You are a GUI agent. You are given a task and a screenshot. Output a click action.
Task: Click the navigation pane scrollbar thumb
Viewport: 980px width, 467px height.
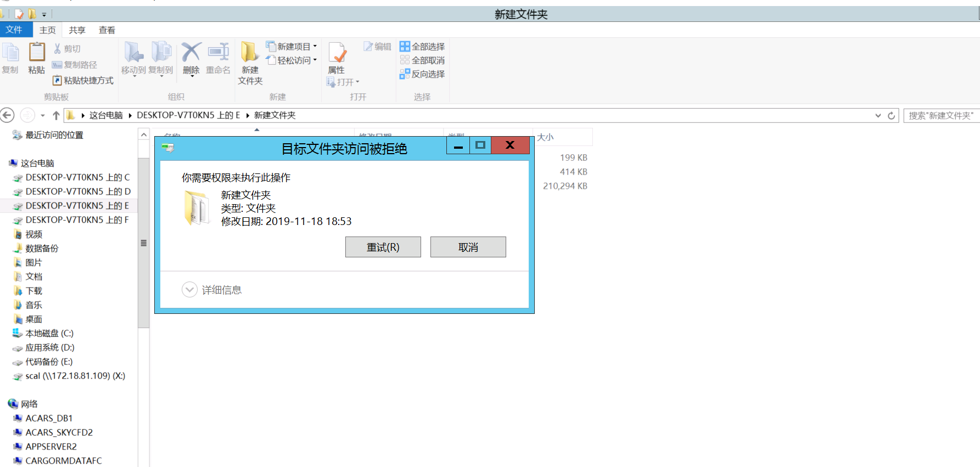[144, 243]
